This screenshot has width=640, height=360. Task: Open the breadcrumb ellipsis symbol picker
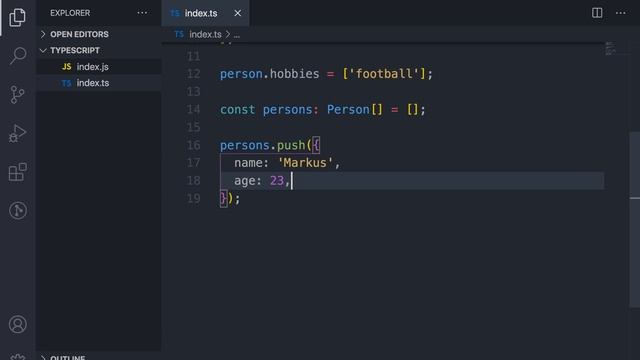(x=237, y=35)
